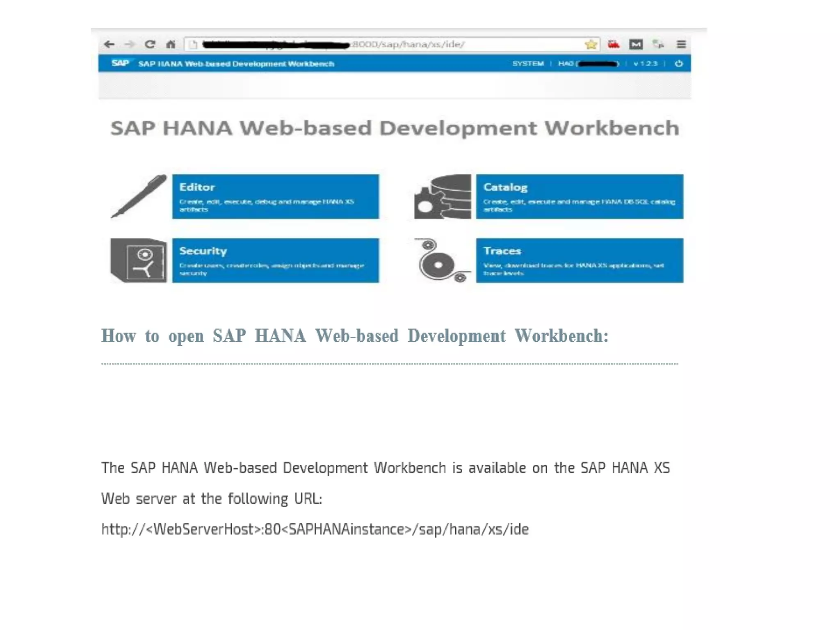This screenshot has width=840, height=630.
Task: Click the SAP logo
Action: (x=120, y=63)
